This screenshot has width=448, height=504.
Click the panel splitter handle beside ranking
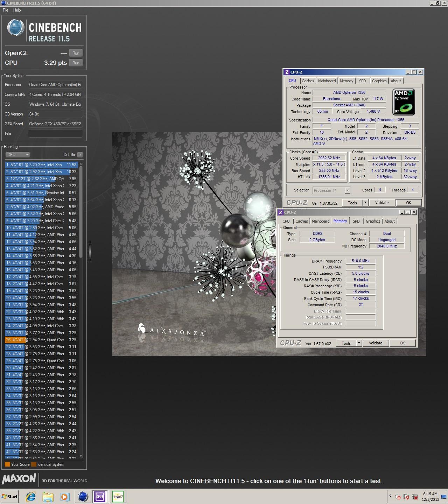pos(90,251)
